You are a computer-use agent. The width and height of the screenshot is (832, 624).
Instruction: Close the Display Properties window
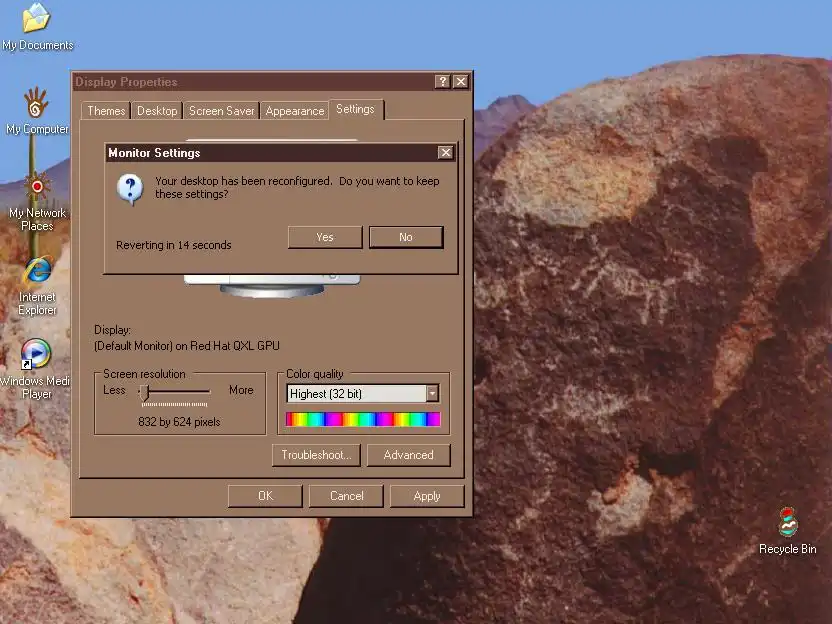tap(461, 81)
